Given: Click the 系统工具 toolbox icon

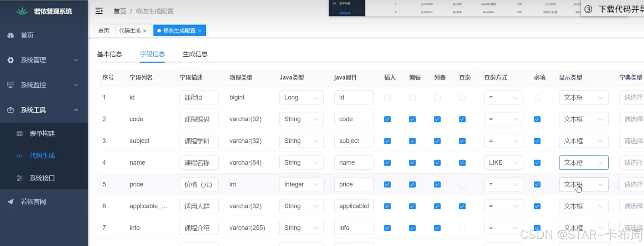Looking at the screenshot, I should point(11,110).
